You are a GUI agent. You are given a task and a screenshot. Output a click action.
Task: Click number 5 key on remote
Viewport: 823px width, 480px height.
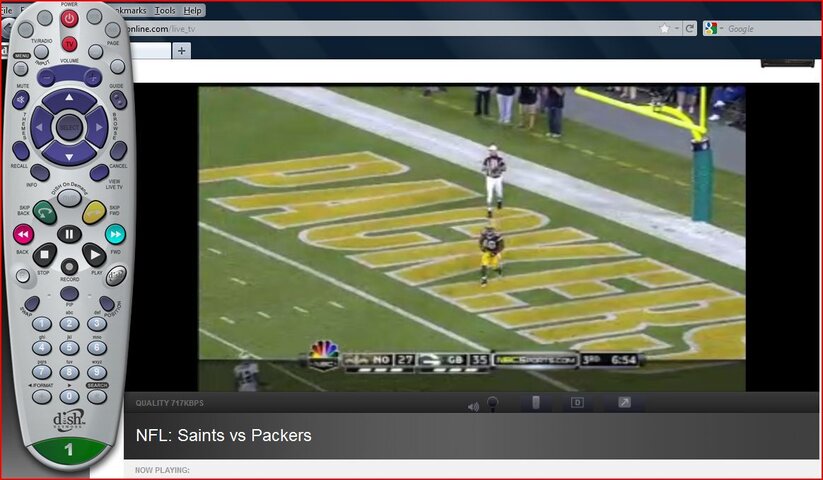[x=69, y=347]
